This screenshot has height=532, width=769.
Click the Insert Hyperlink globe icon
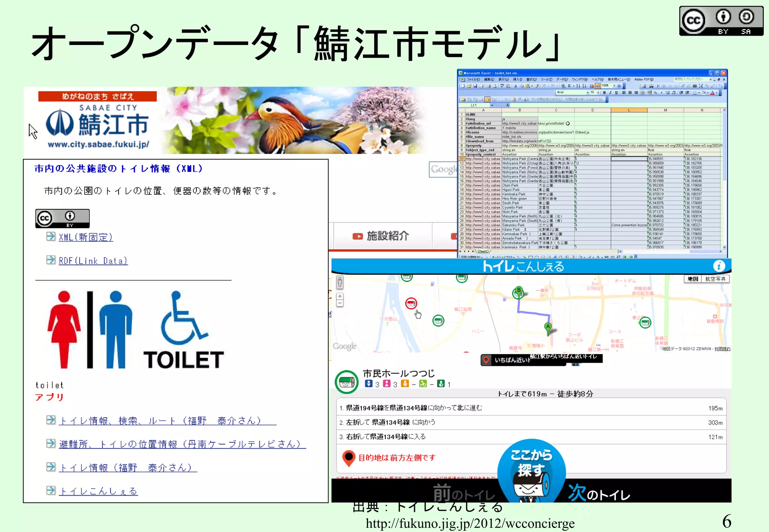coord(563,86)
